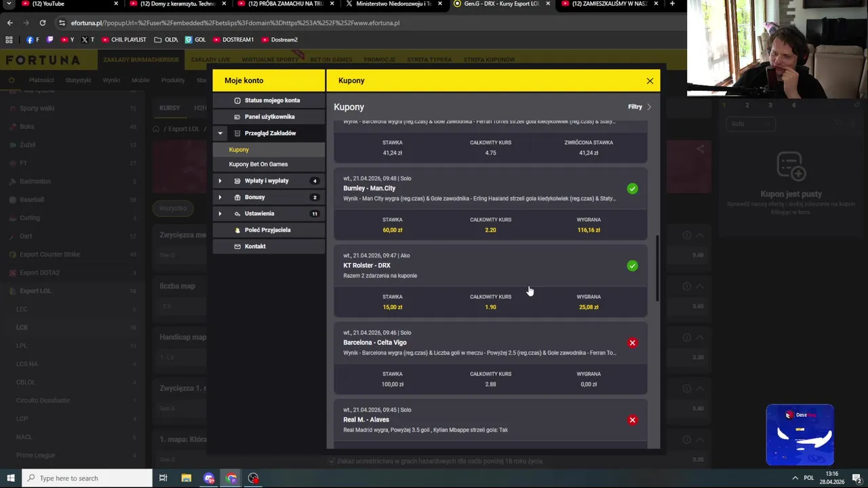Open a new browser tab
The width and height of the screenshot is (868, 488).
[672, 3]
